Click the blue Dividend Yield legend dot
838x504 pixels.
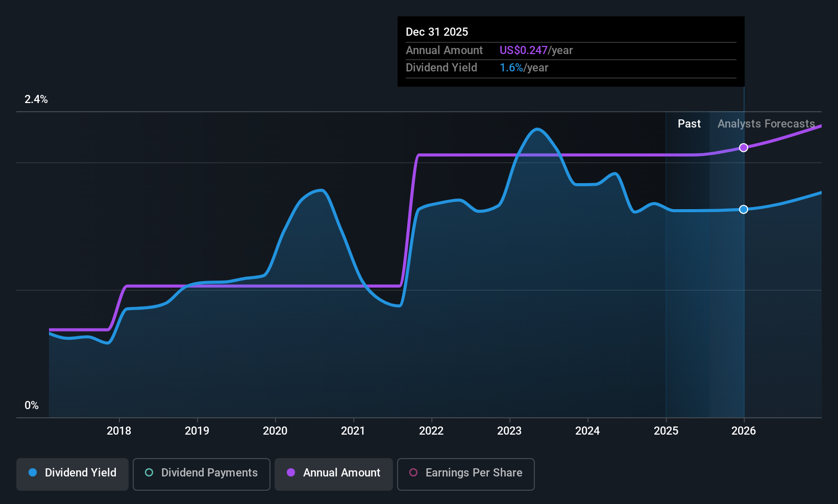pos(33,473)
